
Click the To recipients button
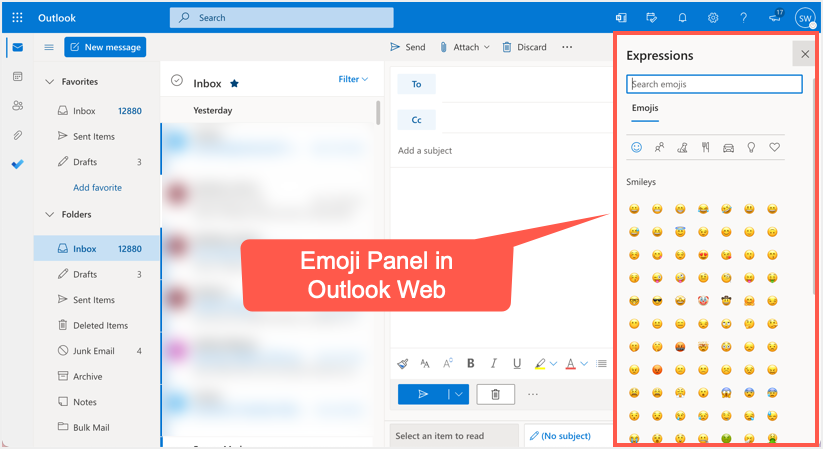point(416,84)
